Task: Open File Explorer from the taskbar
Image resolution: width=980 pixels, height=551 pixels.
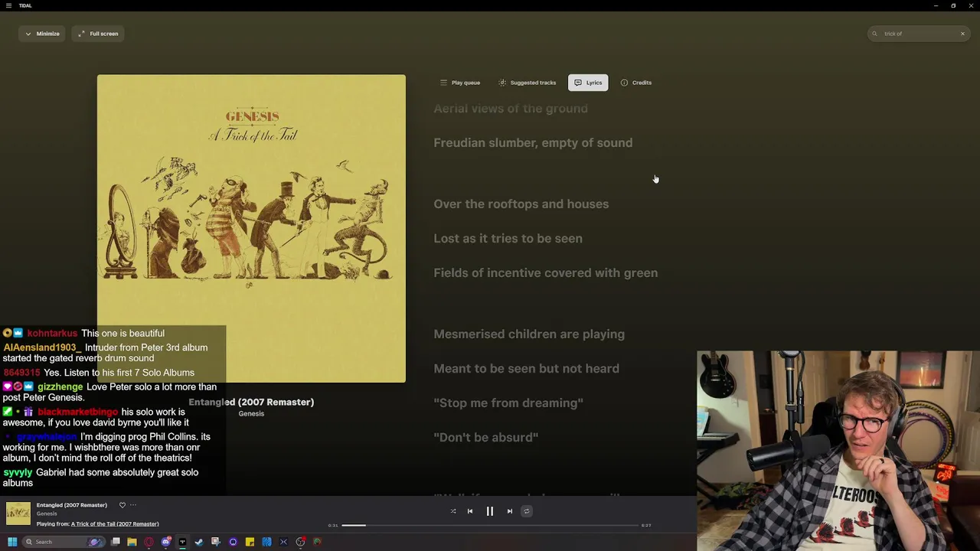Action: [x=132, y=542]
